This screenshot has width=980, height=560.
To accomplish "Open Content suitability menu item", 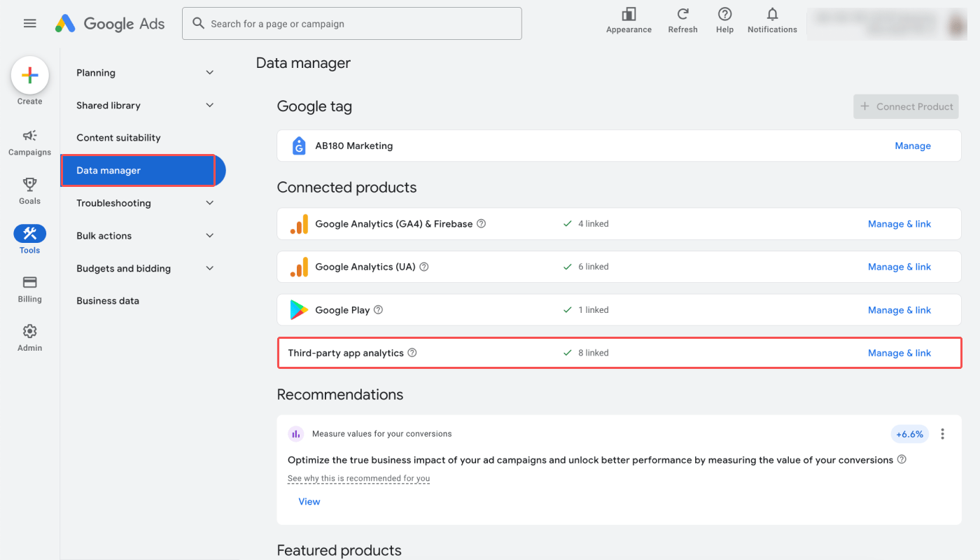I will click(x=118, y=138).
